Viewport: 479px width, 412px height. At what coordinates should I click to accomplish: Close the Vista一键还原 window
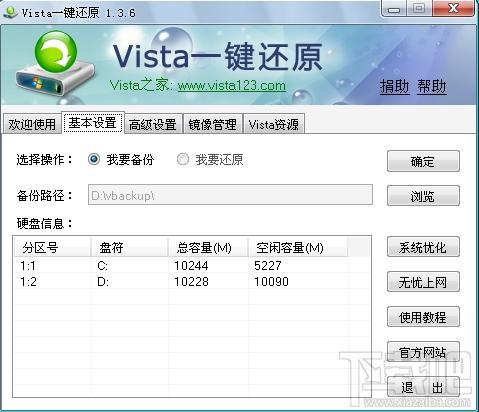(x=453, y=8)
